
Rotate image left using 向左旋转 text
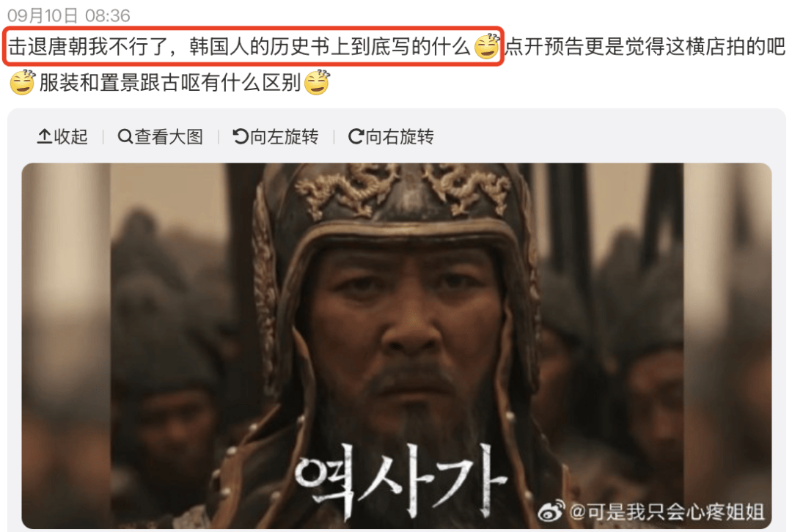[285, 137]
